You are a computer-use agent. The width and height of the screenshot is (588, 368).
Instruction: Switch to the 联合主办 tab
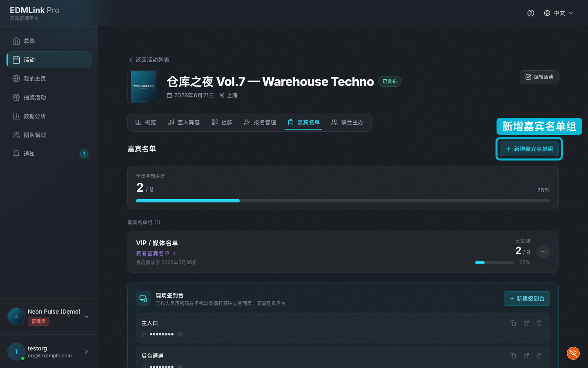point(347,122)
